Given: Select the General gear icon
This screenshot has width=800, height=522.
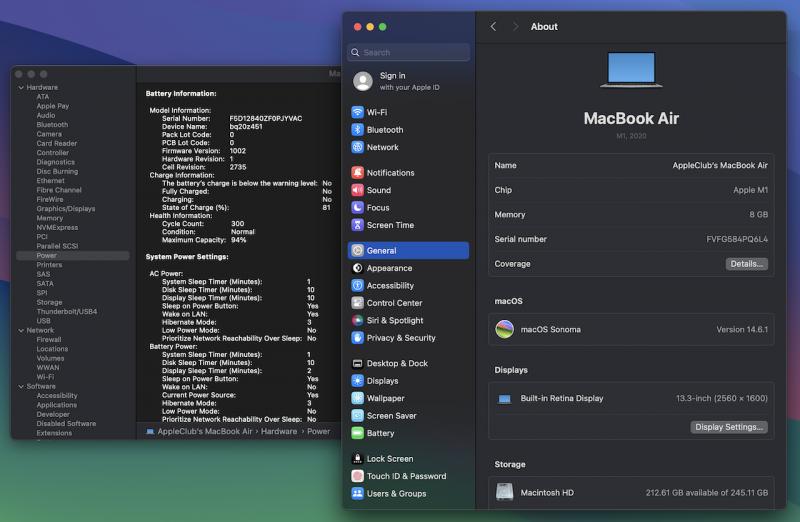Looking at the screenshot, I should click(x=358, y=251).
